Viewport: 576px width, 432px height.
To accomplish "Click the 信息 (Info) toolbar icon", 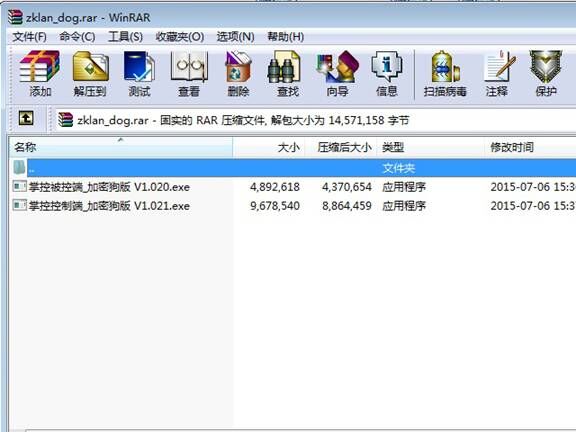I will [387, 66].
